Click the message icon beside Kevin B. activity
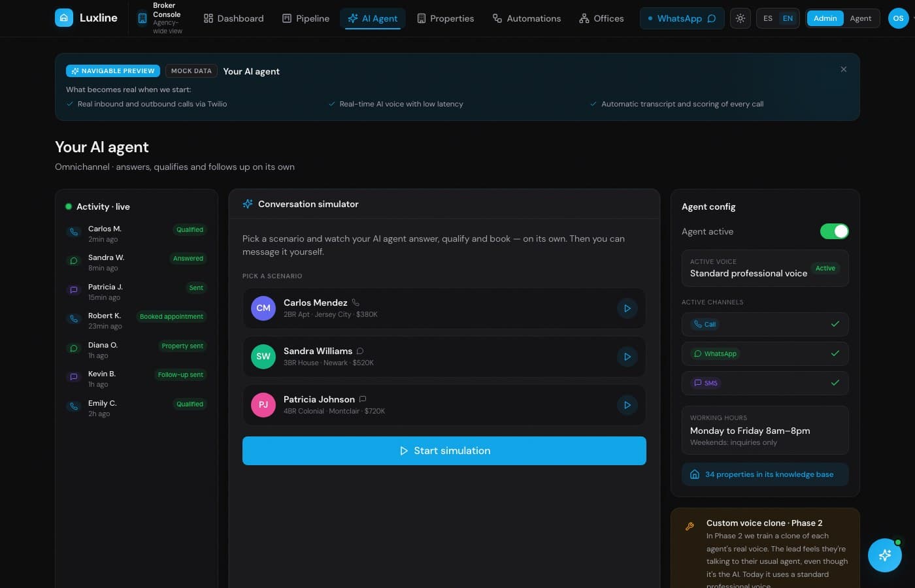The image size is (915, 588). (x=74, y=377)
